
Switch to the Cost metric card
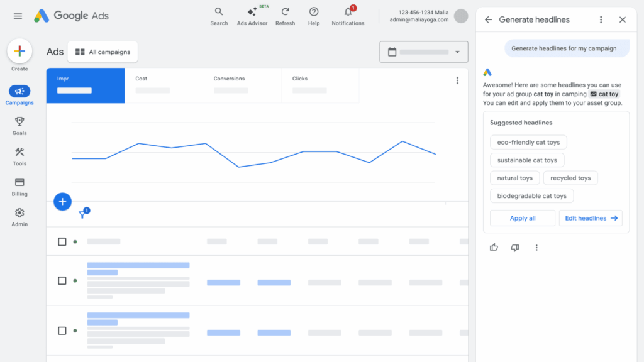tap(165, 85)
